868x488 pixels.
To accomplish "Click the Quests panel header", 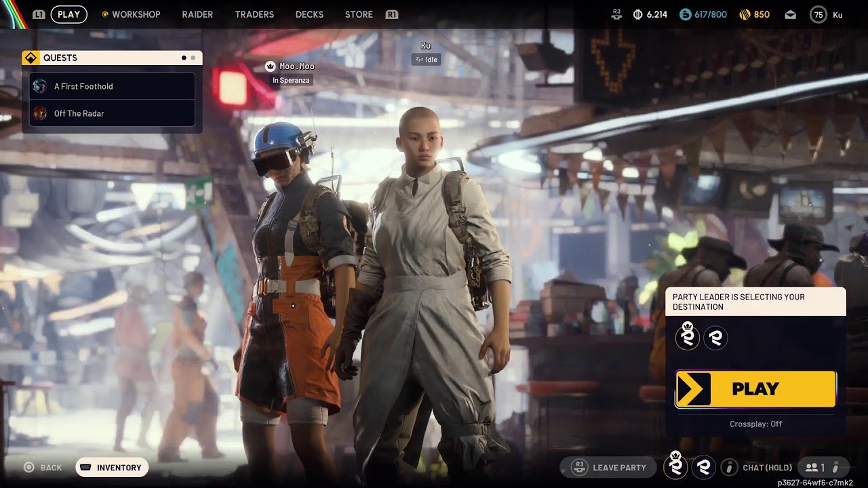I will click(112, 58).
